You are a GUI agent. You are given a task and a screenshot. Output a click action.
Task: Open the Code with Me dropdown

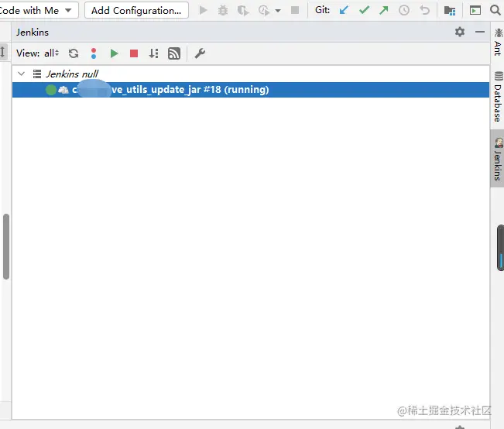pyautogui.click(x=39, y=10)
